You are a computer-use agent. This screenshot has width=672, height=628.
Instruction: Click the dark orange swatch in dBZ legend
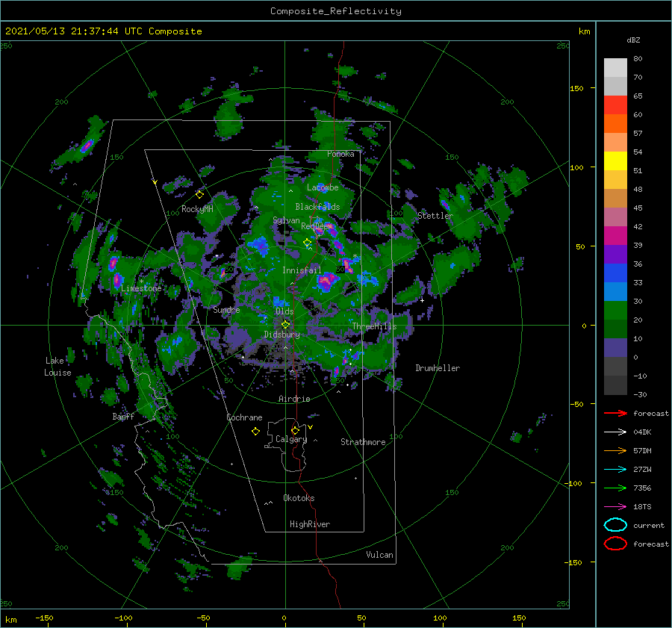(615, 123)
